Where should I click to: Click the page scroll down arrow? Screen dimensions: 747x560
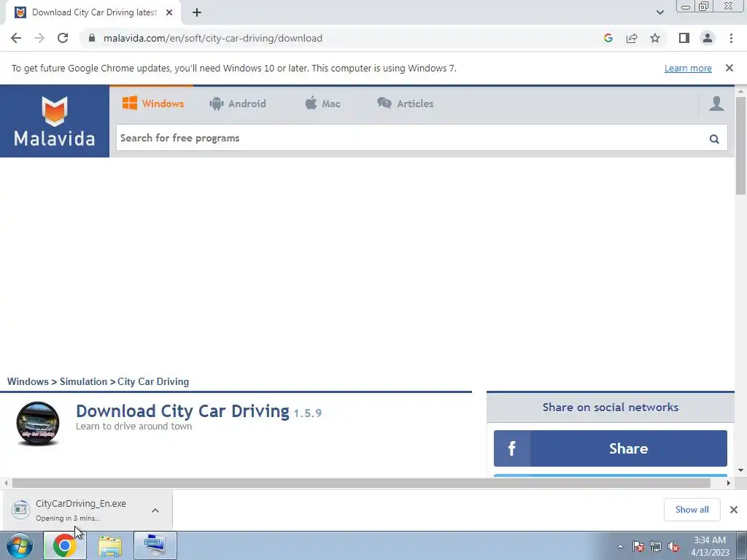[740, 470]
